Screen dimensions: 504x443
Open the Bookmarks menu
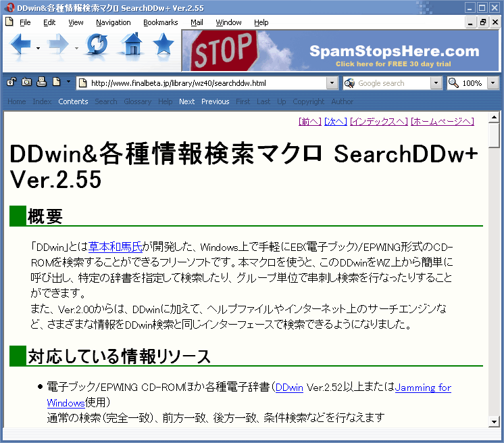(x=160, y=22)
